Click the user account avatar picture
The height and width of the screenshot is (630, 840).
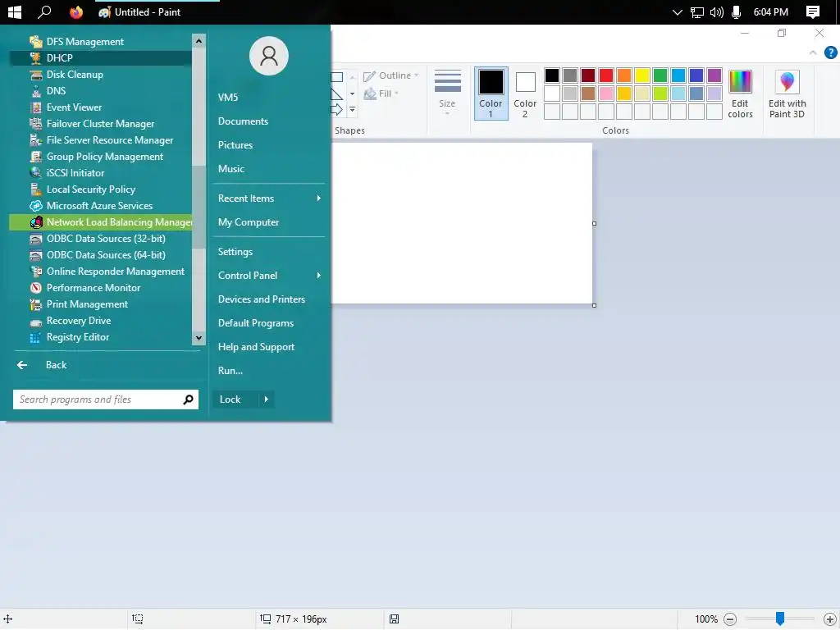[x=269, y=56]
